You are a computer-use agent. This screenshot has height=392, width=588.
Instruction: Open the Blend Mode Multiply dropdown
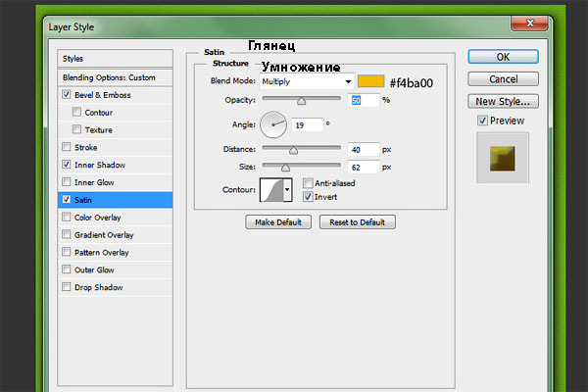pos(307,81)
